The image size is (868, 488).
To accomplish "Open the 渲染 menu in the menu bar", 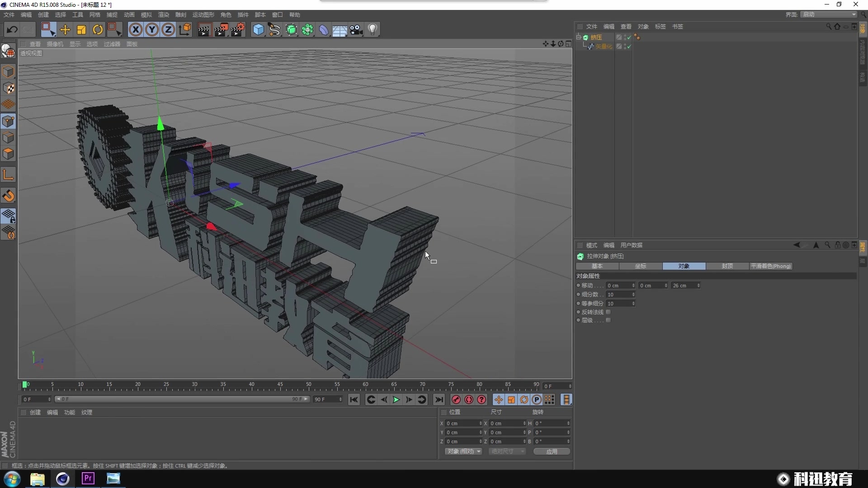I will click(x=163, y=14).
